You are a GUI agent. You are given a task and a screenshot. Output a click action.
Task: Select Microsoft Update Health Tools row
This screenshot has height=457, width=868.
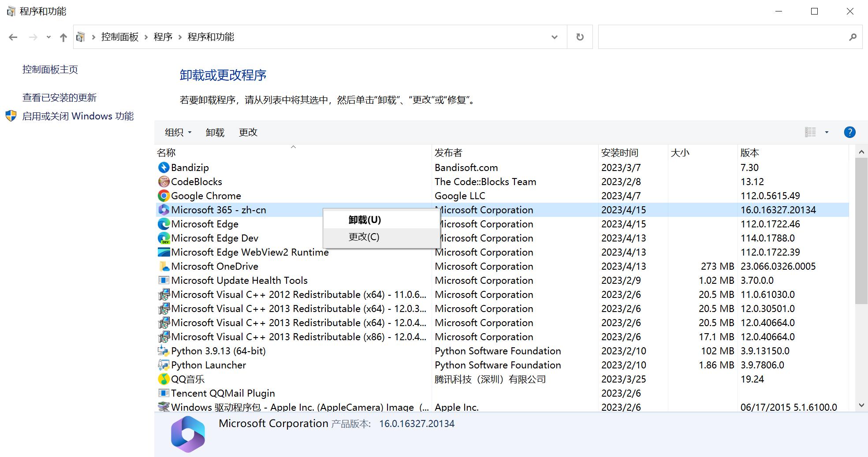click(x=503, y=280)
